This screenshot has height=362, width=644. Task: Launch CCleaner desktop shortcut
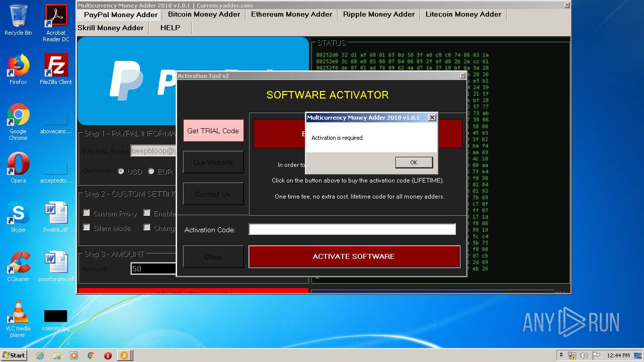point(18,266)
